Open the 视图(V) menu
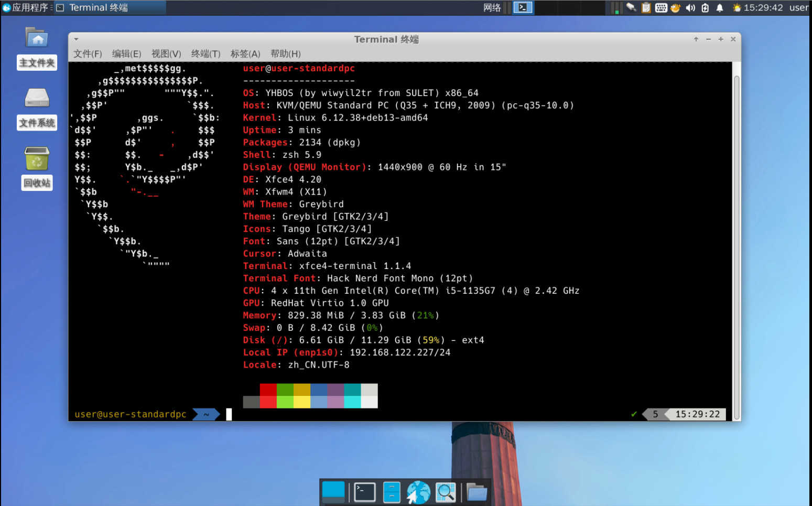The image size is (812, 506). (166, 53)
